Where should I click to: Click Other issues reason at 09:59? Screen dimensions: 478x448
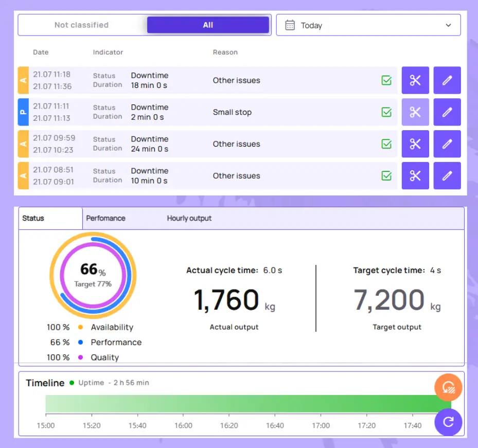[236, 144]
